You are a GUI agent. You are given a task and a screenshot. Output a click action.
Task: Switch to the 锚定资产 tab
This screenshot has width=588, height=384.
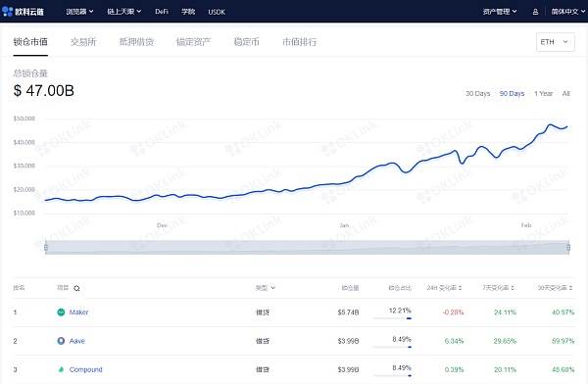193,42
